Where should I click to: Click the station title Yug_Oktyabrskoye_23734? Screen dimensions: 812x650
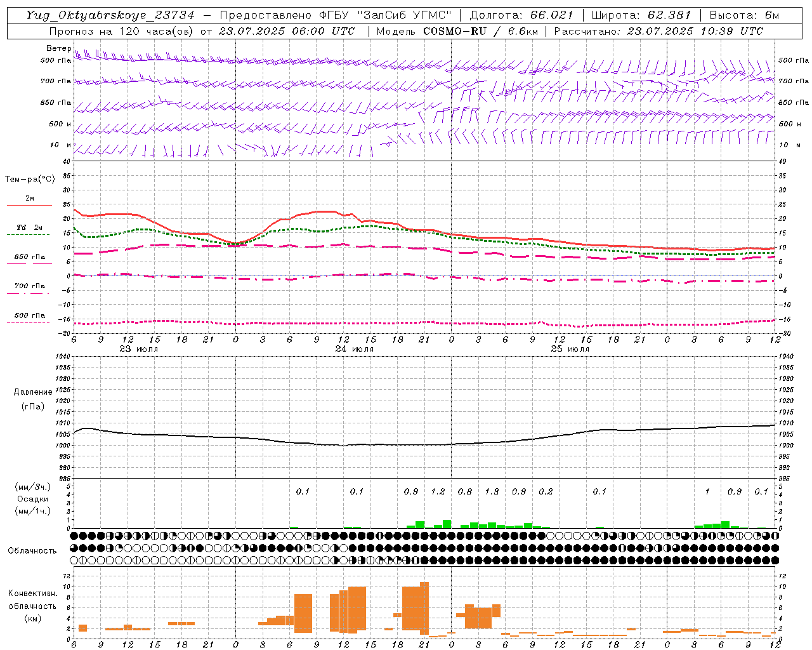[110, 15]
